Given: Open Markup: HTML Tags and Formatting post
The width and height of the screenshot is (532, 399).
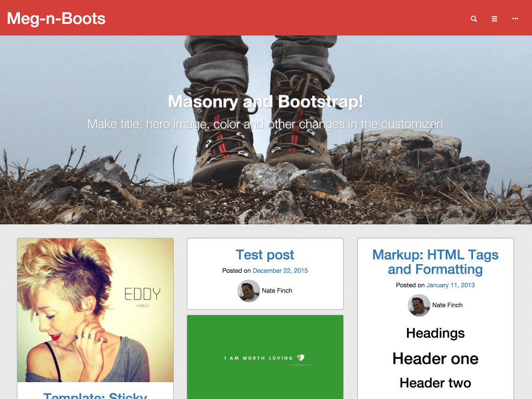Looking at the screenshot, I should coord(435,262).
